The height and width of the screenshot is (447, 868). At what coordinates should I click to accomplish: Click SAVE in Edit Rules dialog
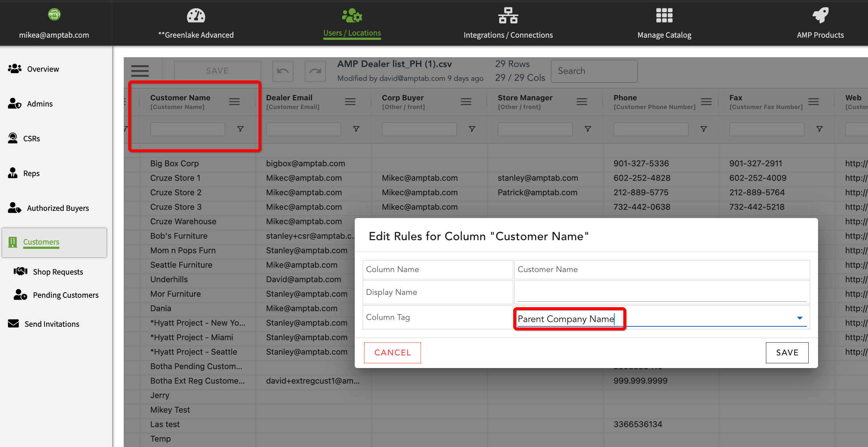point(787,352)
